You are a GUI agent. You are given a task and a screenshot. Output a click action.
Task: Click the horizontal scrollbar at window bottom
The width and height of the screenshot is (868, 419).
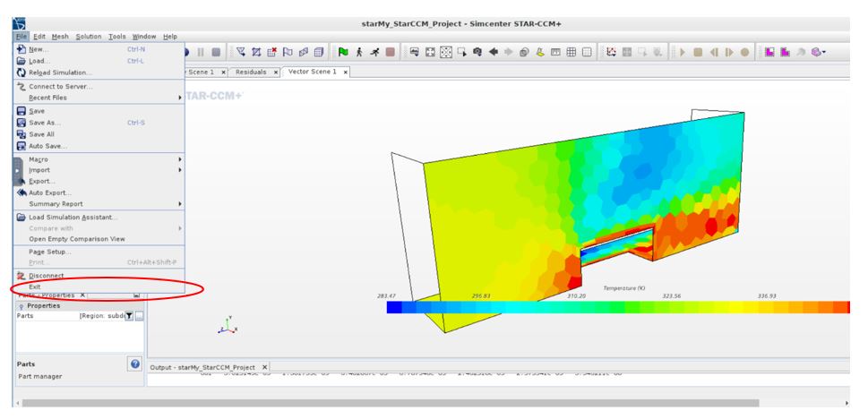click(391, 403)
